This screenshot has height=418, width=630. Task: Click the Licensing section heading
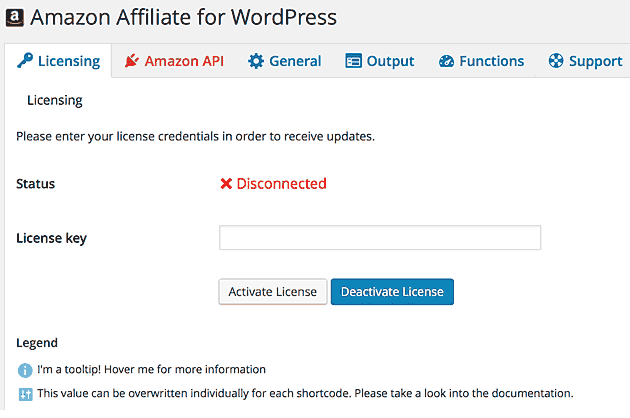click(55, 100)
